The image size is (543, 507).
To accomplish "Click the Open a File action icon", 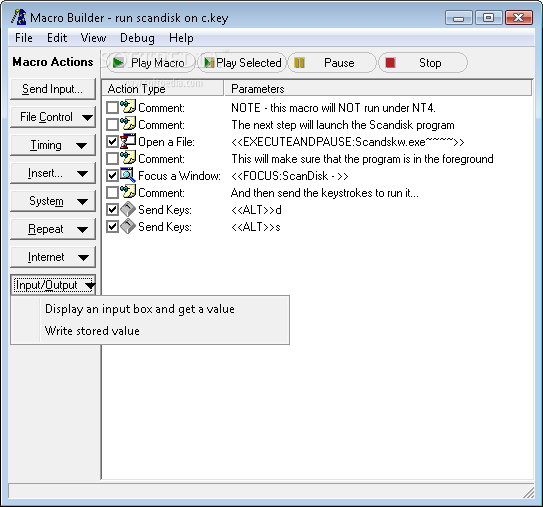I will (128, 141).
